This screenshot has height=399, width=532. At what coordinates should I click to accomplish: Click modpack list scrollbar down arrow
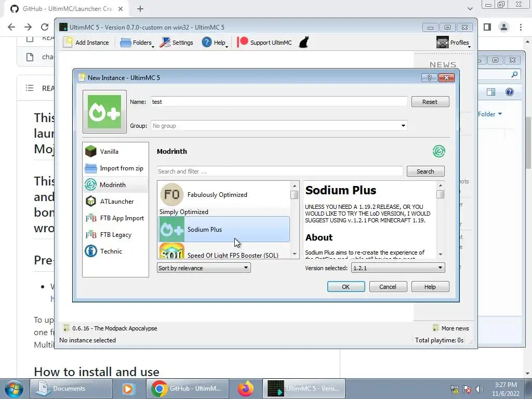coord(295,254)
